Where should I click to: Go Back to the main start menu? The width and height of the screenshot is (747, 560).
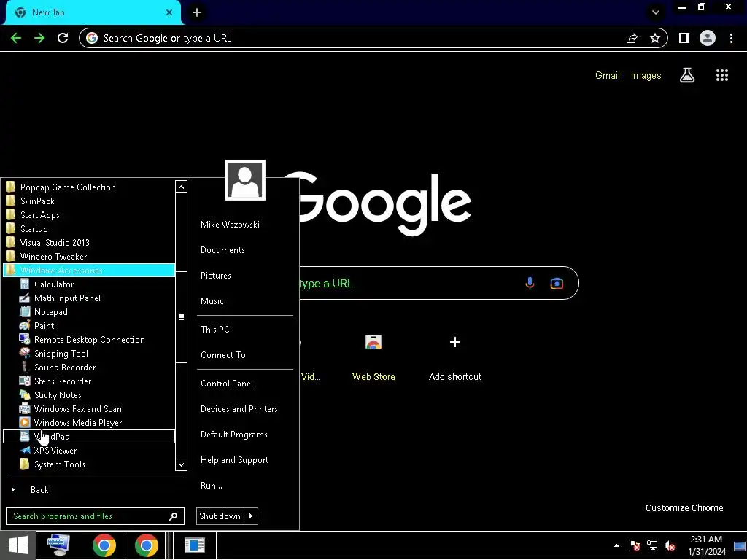(x=39, y=490)
